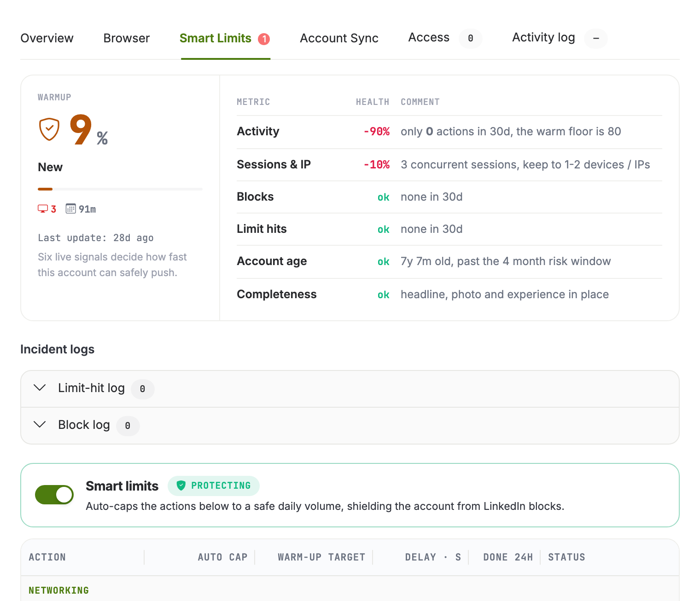This screenshot has width=700, height=601.
Task: Click the METRIC column header
Action: [x=253, y=102]
